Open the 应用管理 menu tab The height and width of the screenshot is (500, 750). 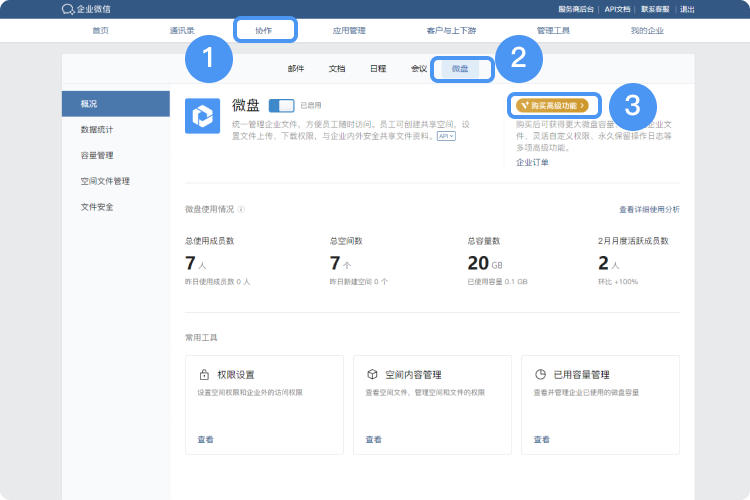coord(349,31)
